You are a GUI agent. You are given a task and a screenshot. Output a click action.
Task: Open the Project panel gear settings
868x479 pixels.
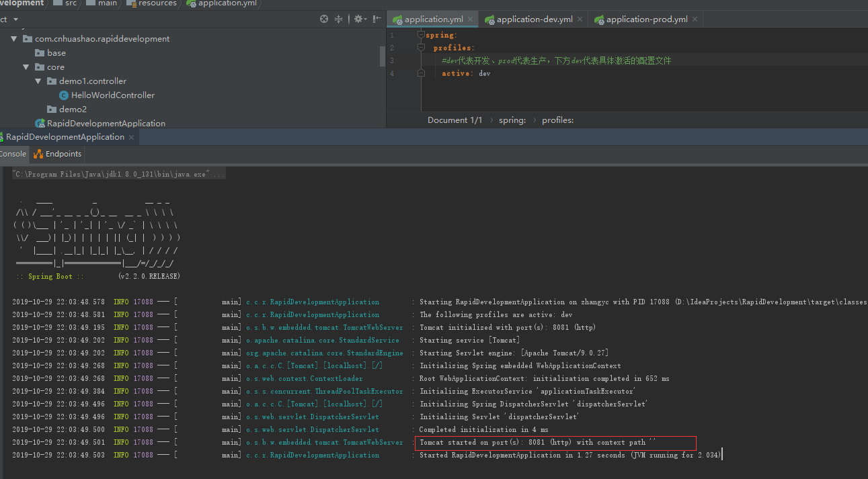click(358, 19)
